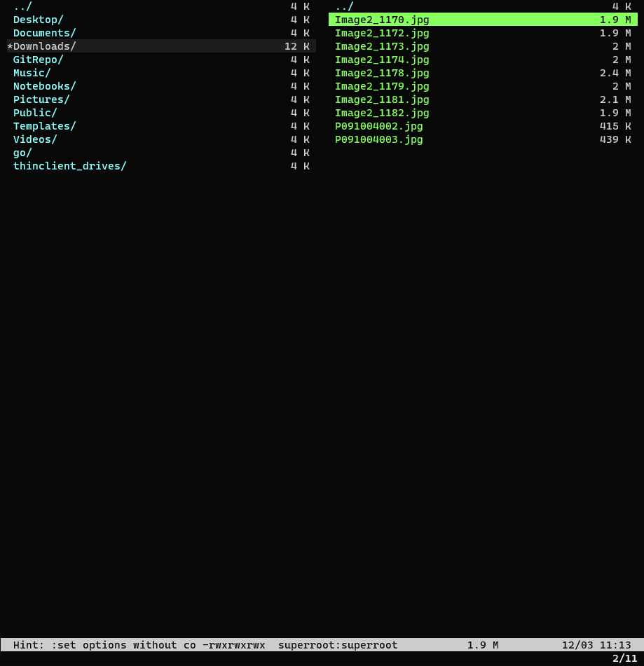The image size is (644, 666).
Task: Select highlighted file Image2_1170.jpg
Action: [483, 20]
